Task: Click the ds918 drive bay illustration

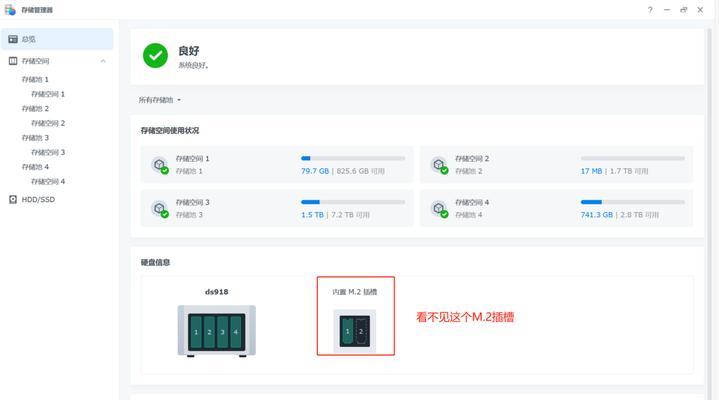Action: pos(216,331)
